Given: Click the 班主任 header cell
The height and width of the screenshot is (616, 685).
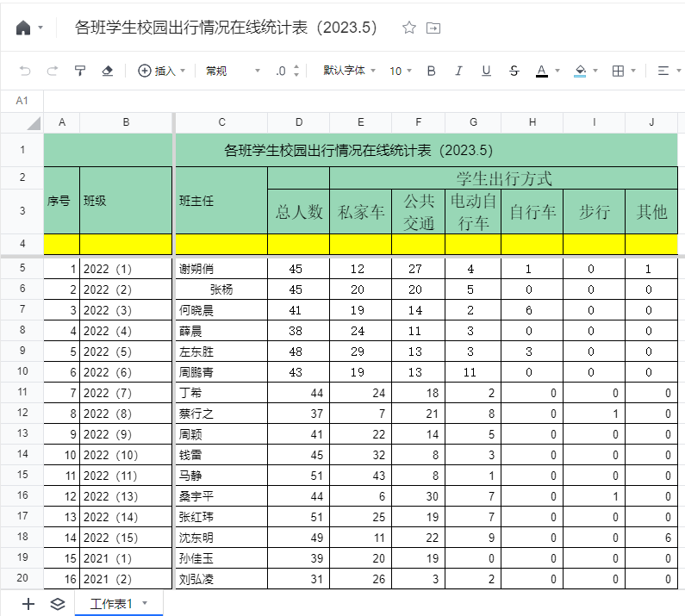Looking at the screenshot, I should (x=221, y=201).
